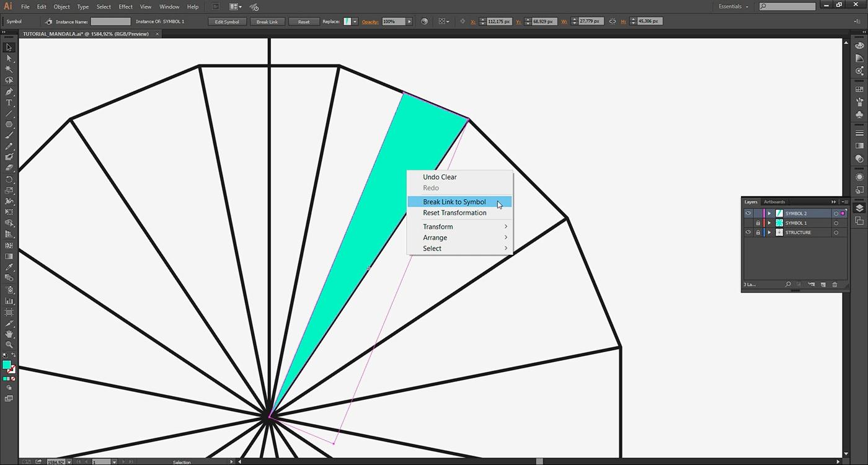The height and width of the screenshot is (465, 868).
Task: Delete selection trash icon in Layers panel
Action: pyautogui.click(x=835, y=285)
